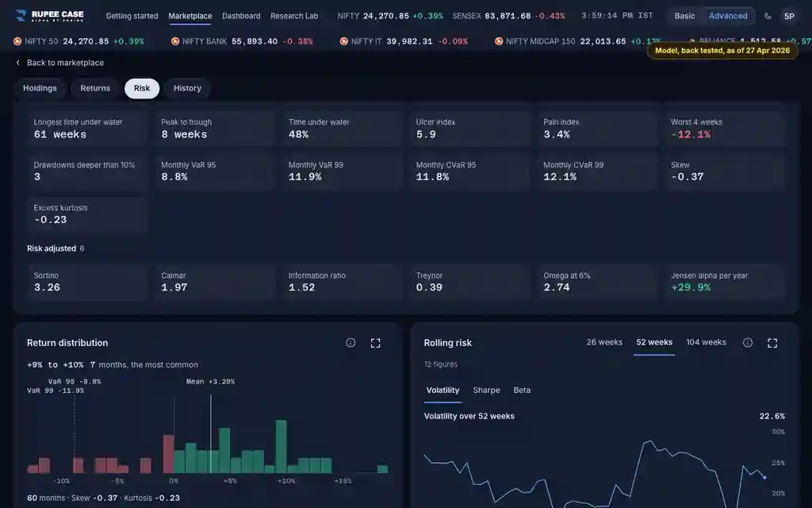Click the back arrow to marketplace

click(17, 63)
